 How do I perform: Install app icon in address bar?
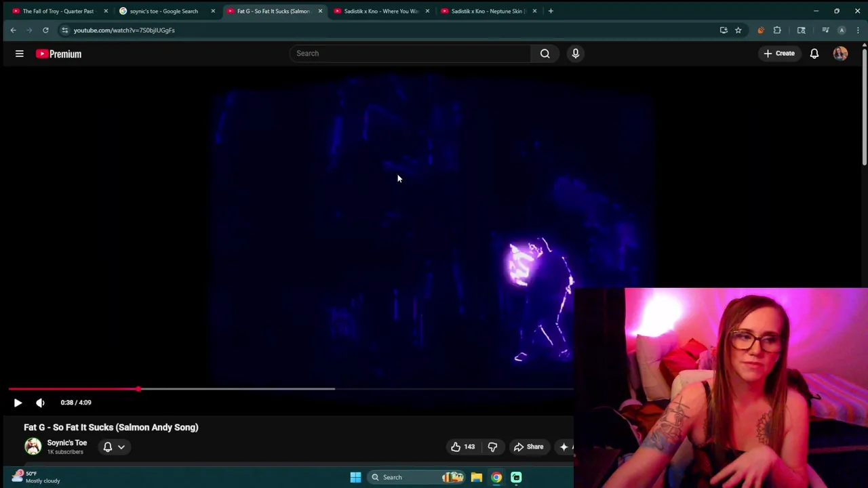pyautogui.click(x=724, y=30)
